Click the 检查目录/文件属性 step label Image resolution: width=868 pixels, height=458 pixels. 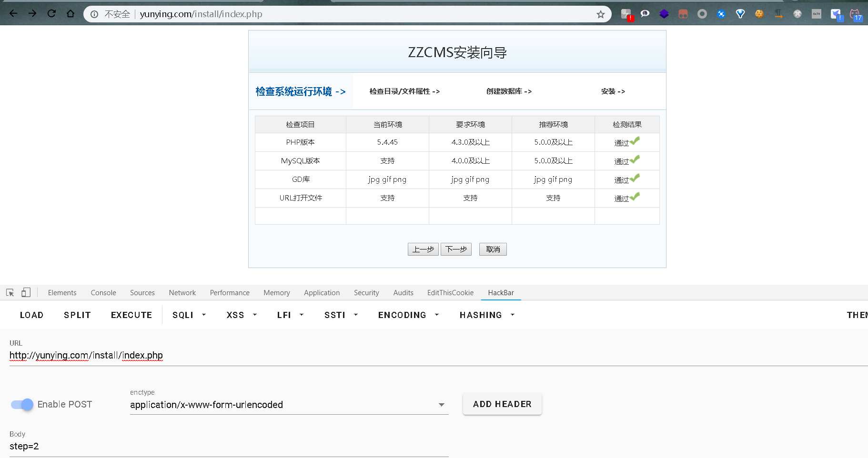tap(404, 91)
